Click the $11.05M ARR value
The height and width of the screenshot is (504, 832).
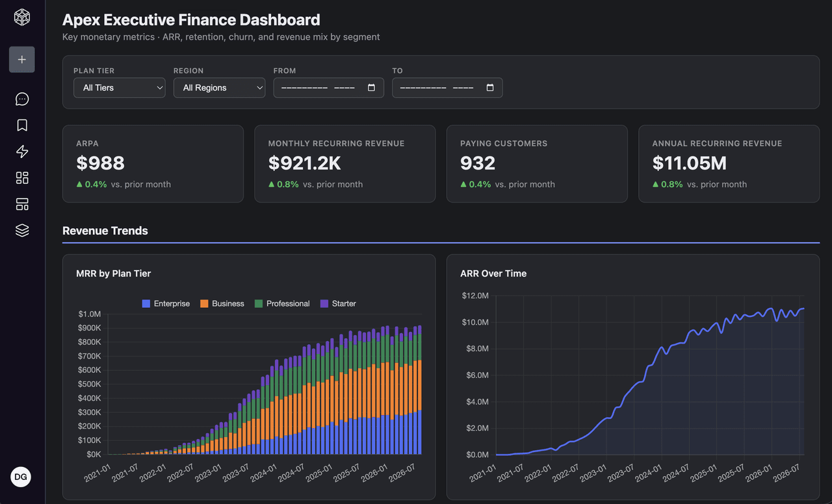click(x=690, y=163)
